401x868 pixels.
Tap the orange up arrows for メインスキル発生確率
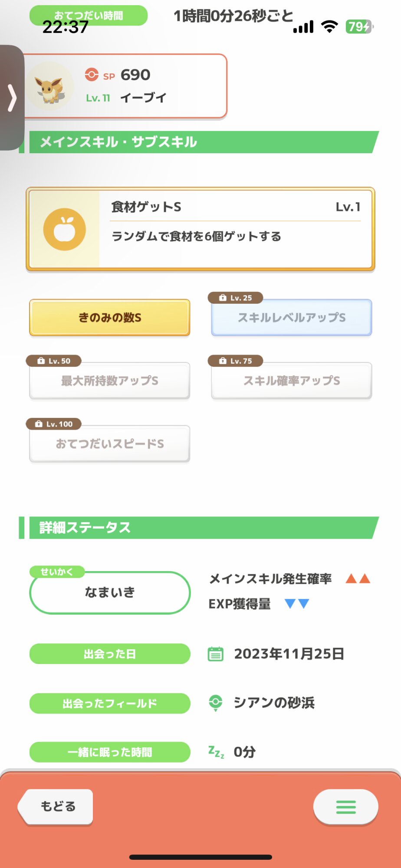(358, 579)
